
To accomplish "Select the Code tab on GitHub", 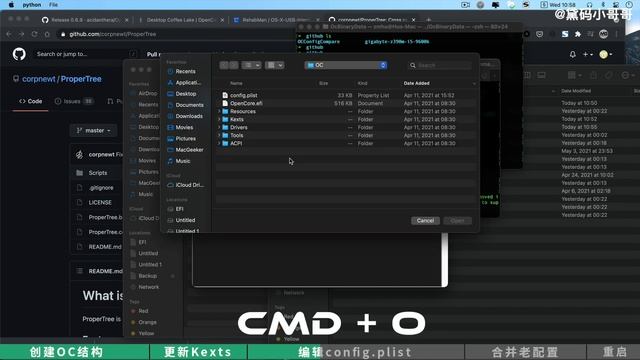I will (x=31, y=101).
